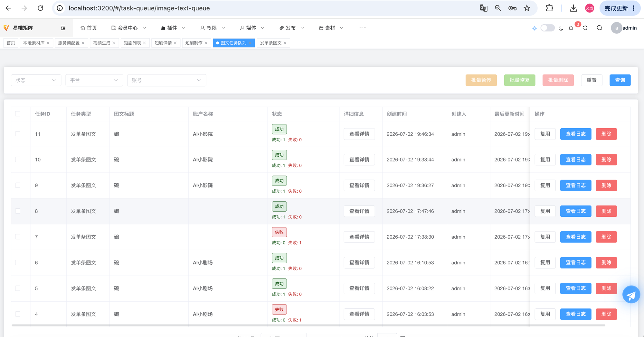
Task: Reload the browser page
Action: click(x=40, y=8)
